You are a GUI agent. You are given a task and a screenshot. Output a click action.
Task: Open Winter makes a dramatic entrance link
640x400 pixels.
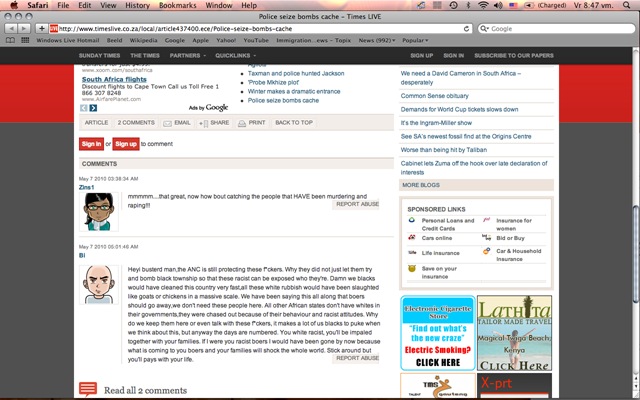tap(294, 91)
